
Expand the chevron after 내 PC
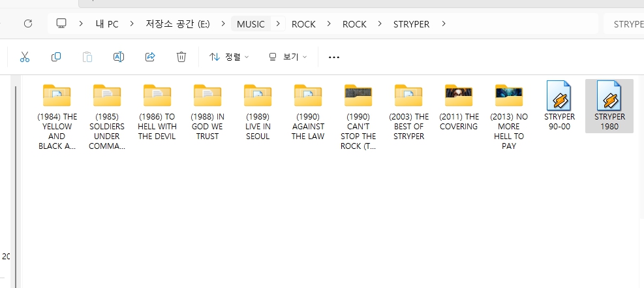click(x=131, y=24)
